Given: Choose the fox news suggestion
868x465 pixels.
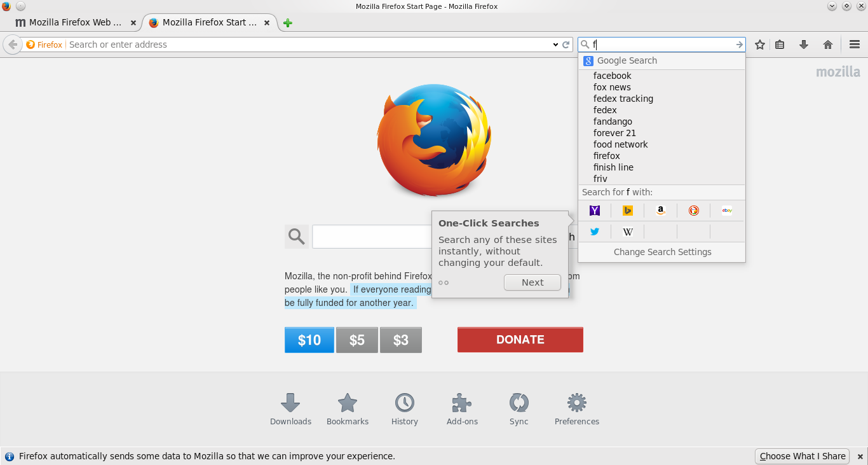Looking at the screenshot, I should [x=661, y=87].
